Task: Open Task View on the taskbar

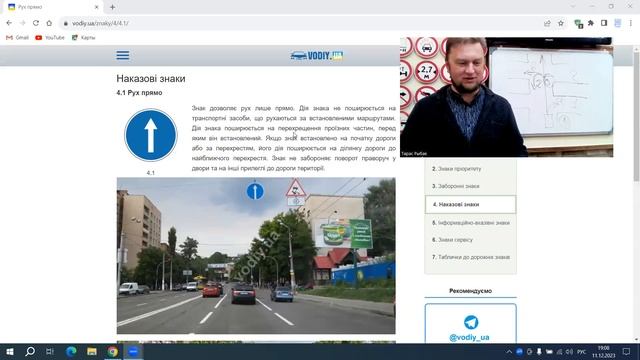Action: pos(50,351)
